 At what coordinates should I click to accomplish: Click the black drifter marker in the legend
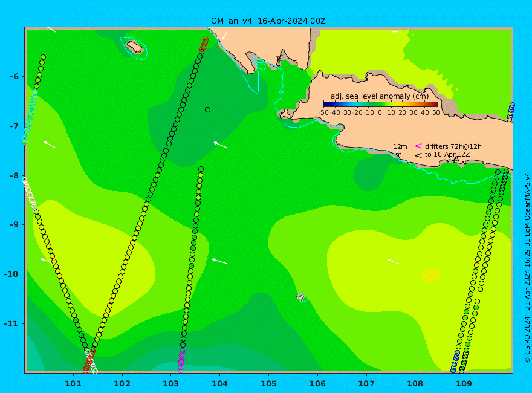tap(418, 155)
